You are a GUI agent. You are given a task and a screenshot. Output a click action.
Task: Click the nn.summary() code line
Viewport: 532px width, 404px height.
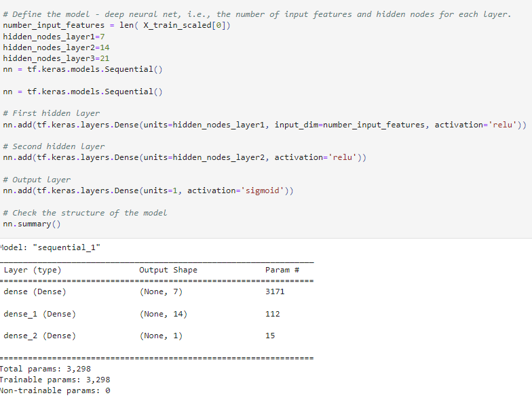[x=32, y=224]
